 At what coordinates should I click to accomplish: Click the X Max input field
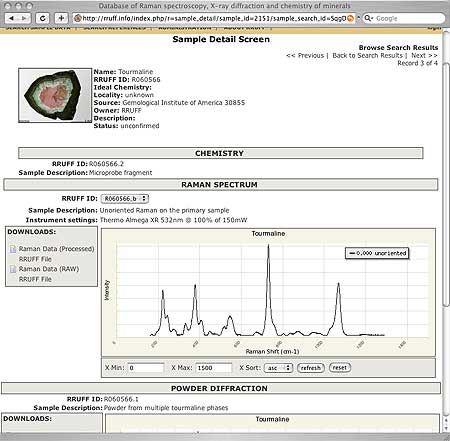(213, 368)
